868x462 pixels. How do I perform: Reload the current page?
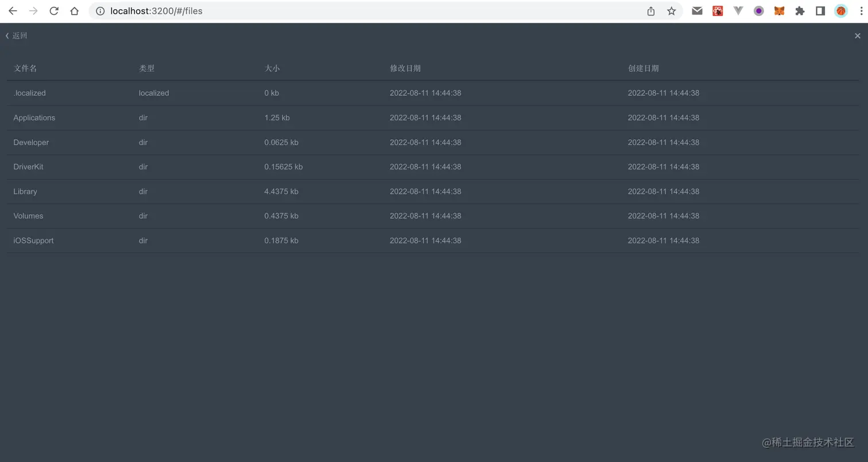point(54,11)
